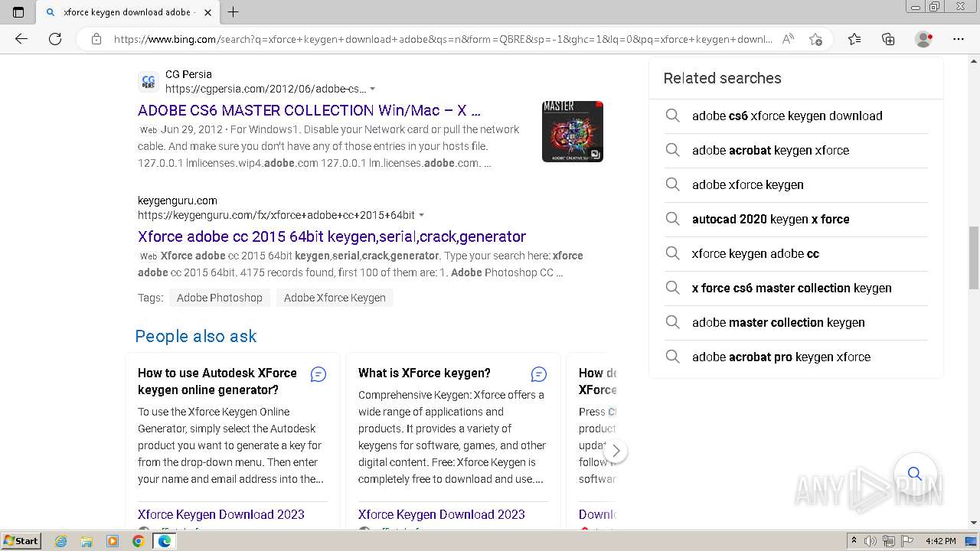Open the Settings and more menu
Viewport: 980px width, 551px height.
[x=959, y=39]
